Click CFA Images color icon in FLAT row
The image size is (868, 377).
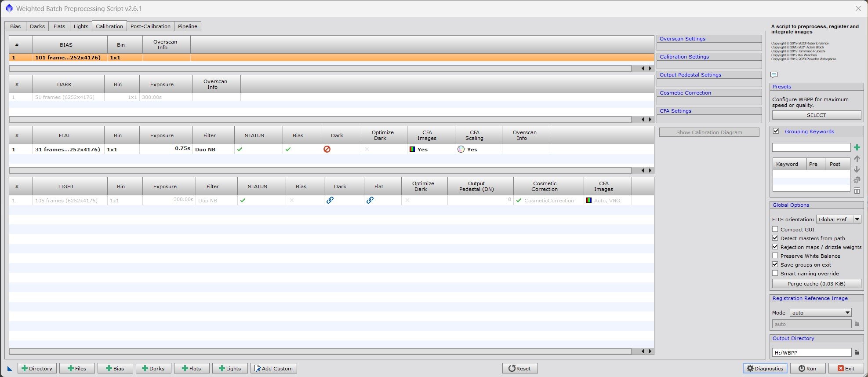point(412,149)
